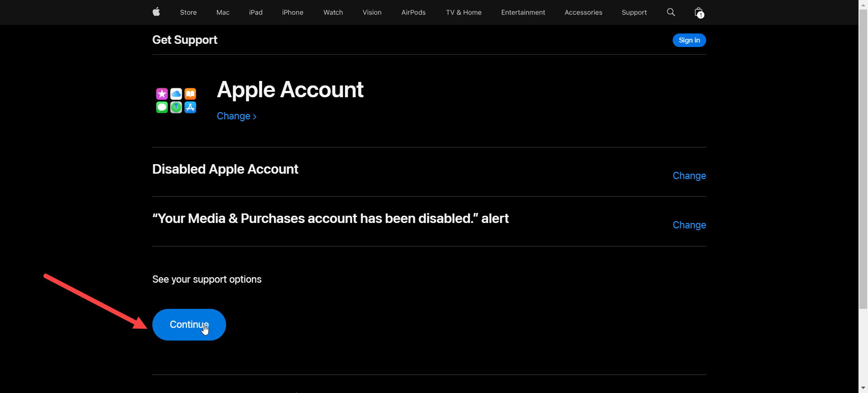Open the shopping bag icon
The height and width of the screenshot is (393, 868).
(699, 13)
